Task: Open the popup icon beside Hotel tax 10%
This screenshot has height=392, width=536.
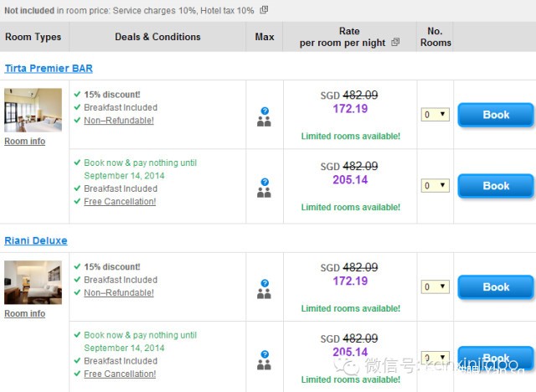Action: (264, 10)
